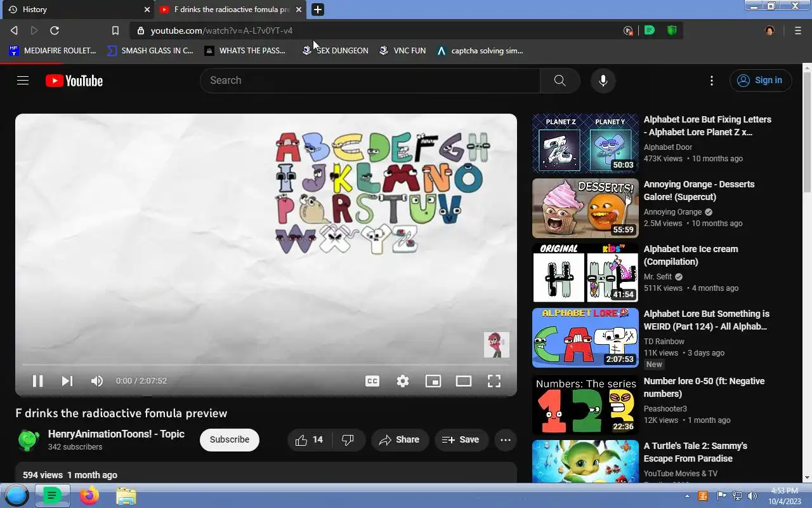Open the WHATS THE PASS... bookmark
Screen dimensions: 812x508
click(245, 51)
